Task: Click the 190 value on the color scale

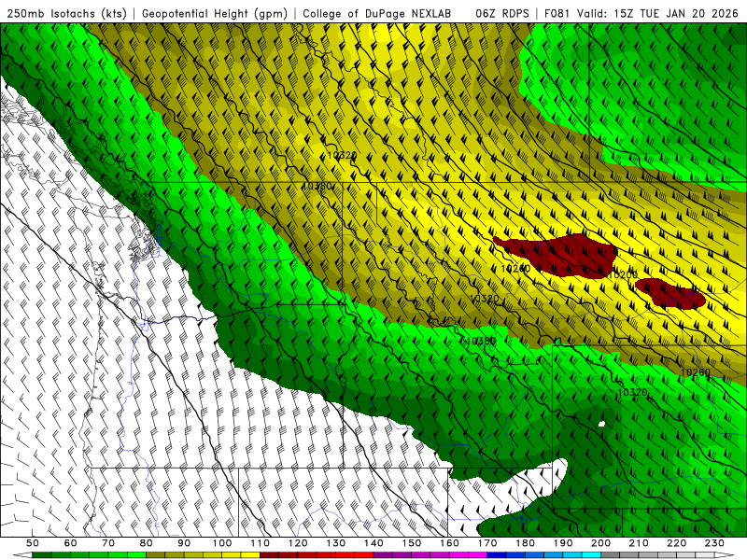Action: point(563,543)
